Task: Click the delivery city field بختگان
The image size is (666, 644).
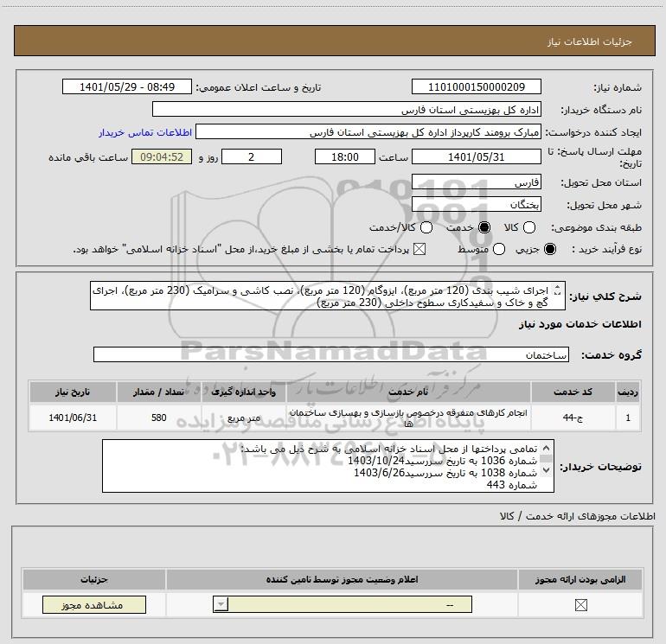Action: 476,205
